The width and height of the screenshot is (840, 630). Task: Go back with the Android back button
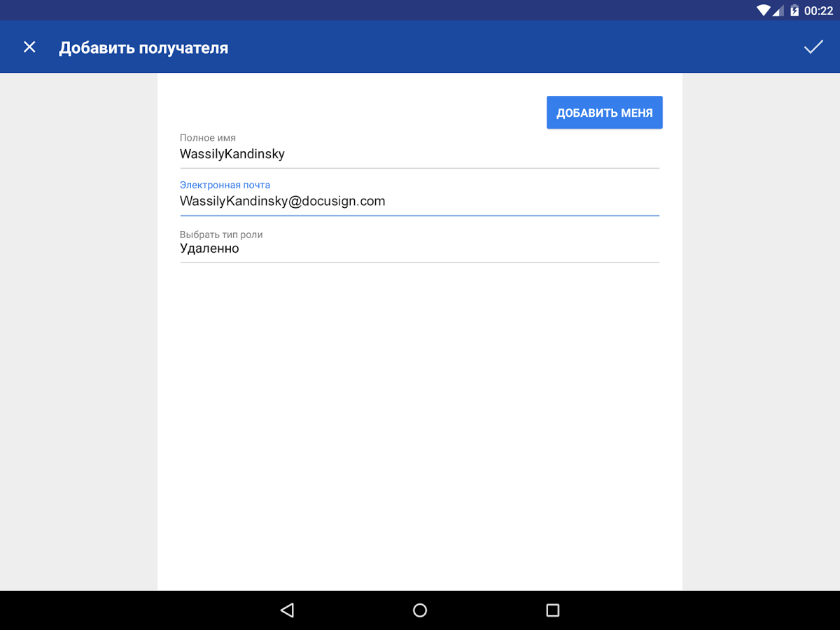tap(287, 610)
